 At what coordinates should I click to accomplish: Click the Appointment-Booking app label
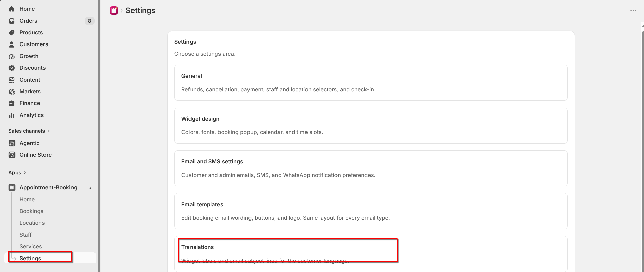(48, 188)
